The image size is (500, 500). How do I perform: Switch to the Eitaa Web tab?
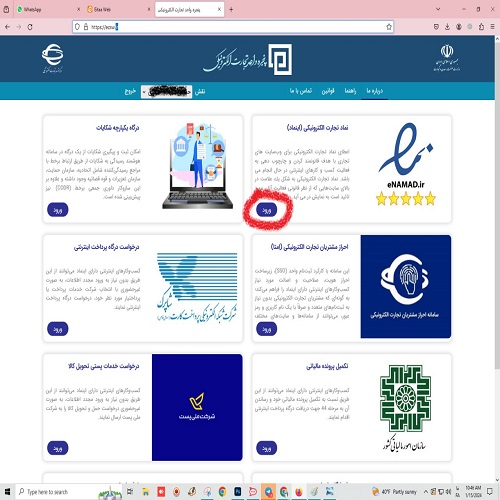point(118,10)
